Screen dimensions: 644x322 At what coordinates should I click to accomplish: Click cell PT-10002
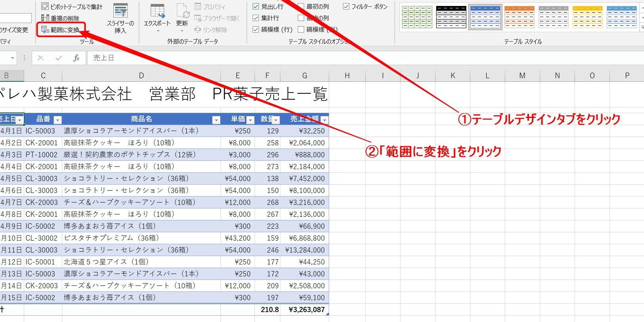click(43, 155)
